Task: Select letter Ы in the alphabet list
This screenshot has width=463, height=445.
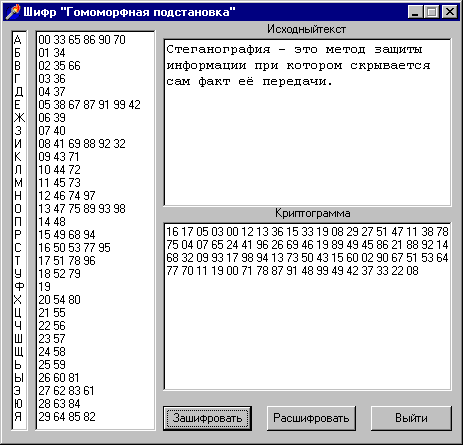Action: (x=19, y=378)
